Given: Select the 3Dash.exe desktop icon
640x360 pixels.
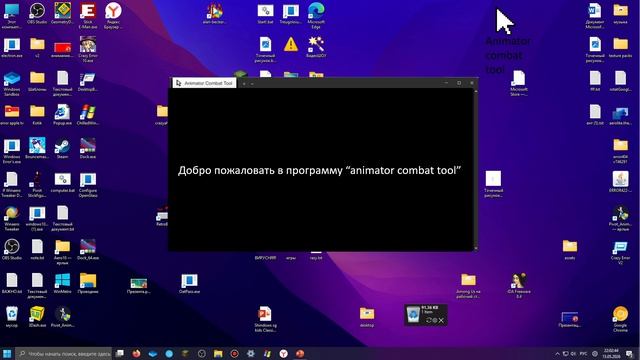Looking at the screenshot, I should click(x=37, y=317).
